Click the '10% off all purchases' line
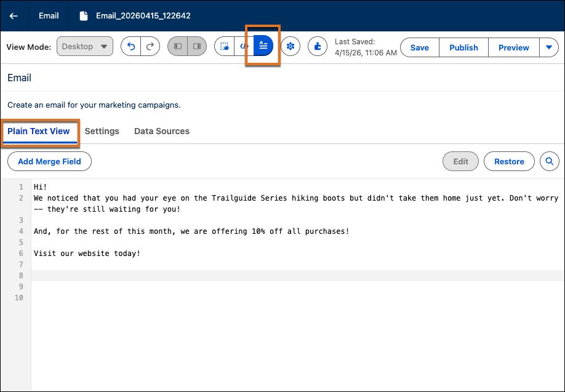 191,231
